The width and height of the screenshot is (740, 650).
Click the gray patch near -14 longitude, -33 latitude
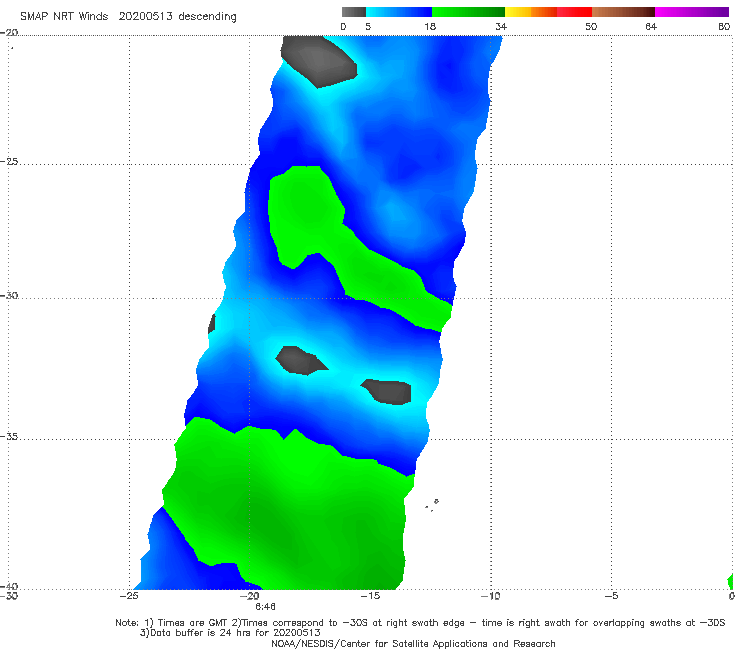coord(388,392)
